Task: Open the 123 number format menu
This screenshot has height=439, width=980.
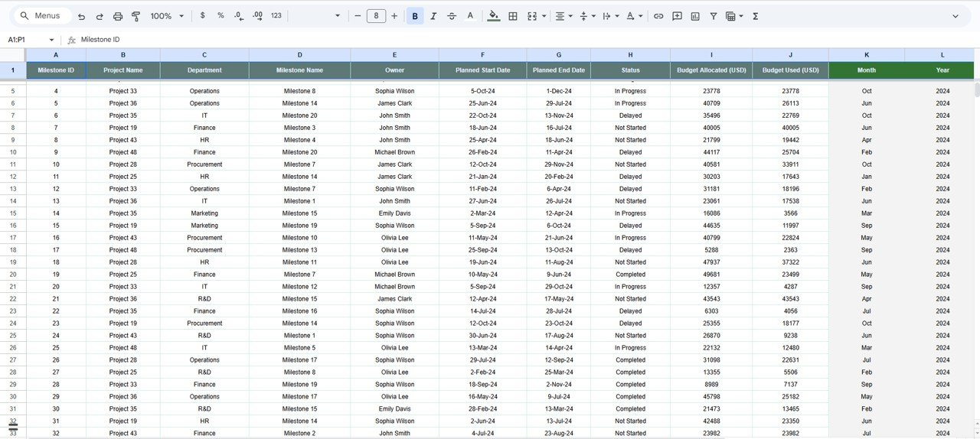Action: (276, 16)
